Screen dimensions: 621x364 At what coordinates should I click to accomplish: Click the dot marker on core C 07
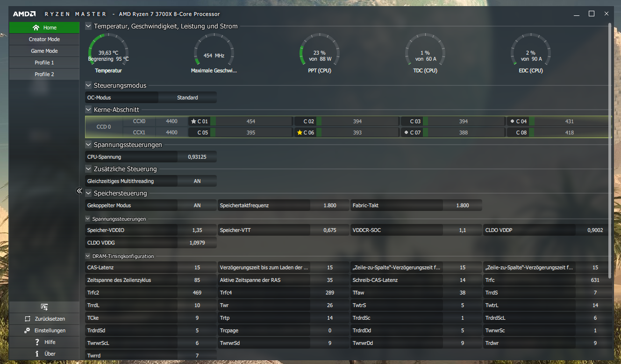pos(406,133)
